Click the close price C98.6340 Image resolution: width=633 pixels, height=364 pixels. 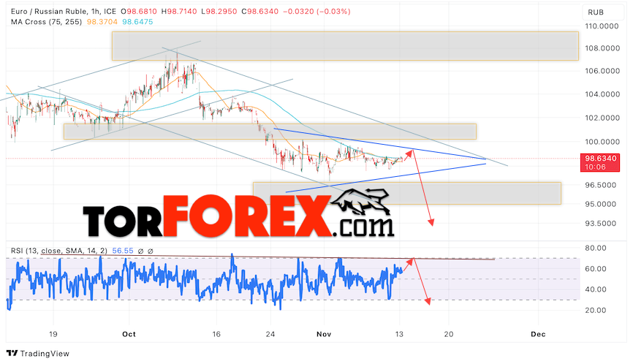(x=260, y=12)
